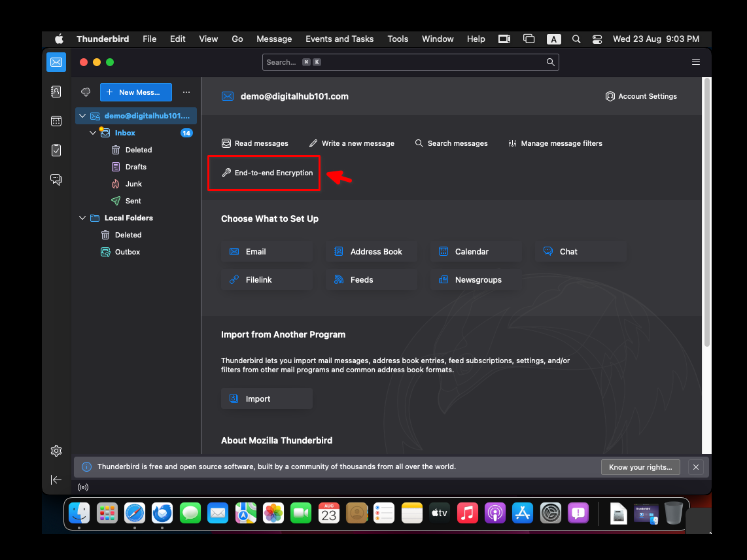This screenshot has height=560, width=747.
Task: Open the Mail space in the sidebar
Action: 56,62
